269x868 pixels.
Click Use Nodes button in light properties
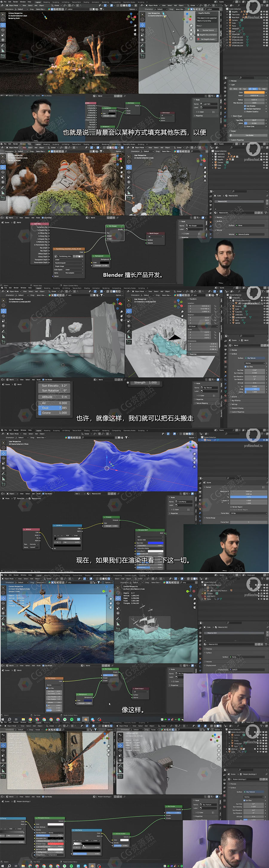click(250, 135)
